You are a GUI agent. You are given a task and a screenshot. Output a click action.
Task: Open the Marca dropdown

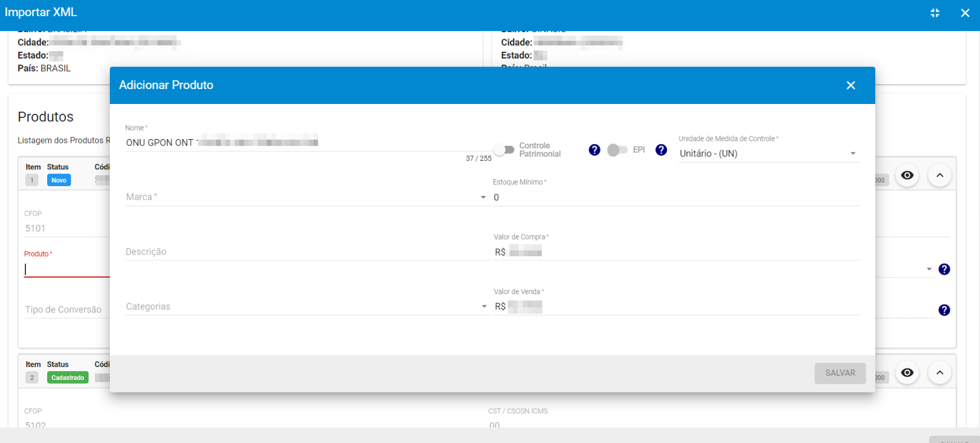[307, 197]
